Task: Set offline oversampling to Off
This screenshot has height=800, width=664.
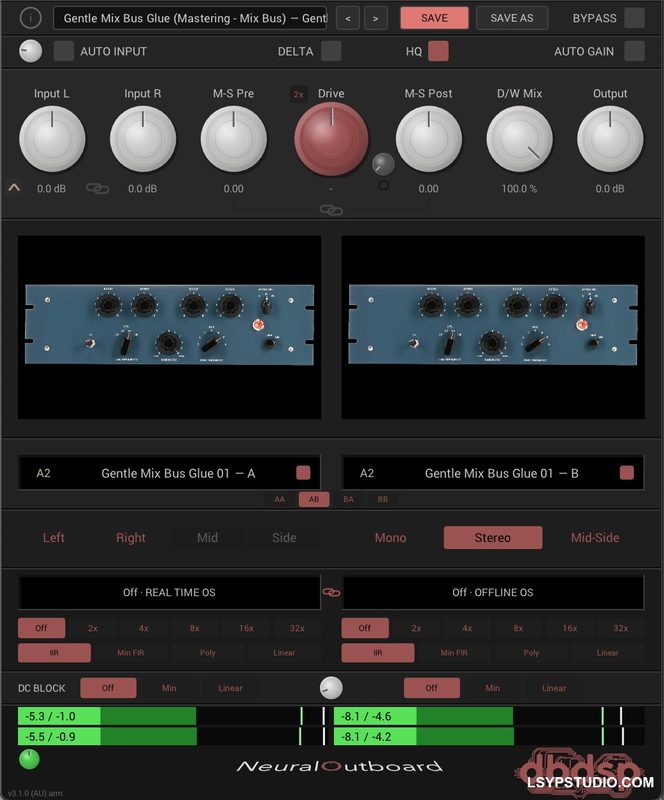Action: pos(365,628)
